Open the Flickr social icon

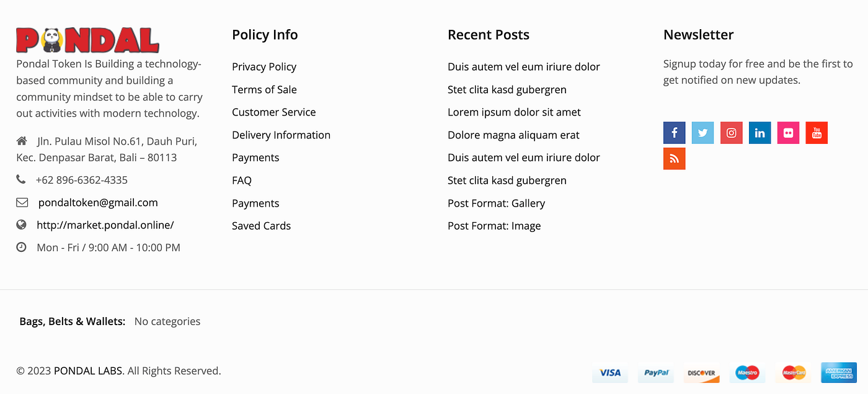pyautogui.click(x=788, y=133)
